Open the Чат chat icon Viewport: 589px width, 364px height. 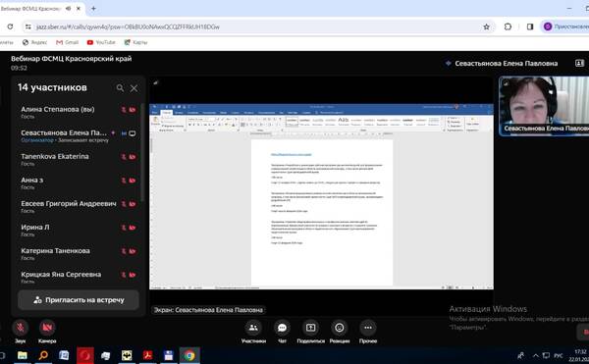[282, 328]
